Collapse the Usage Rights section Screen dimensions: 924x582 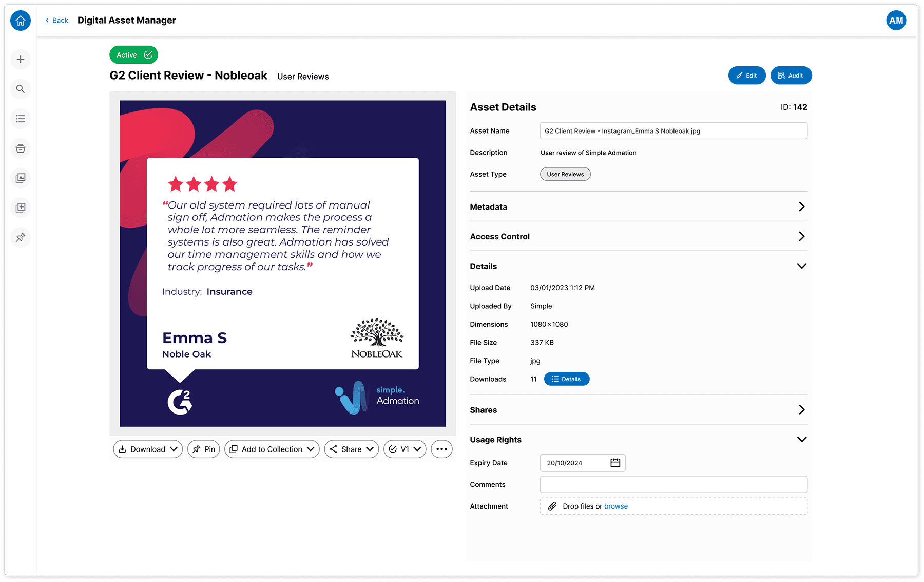point(801,439)
